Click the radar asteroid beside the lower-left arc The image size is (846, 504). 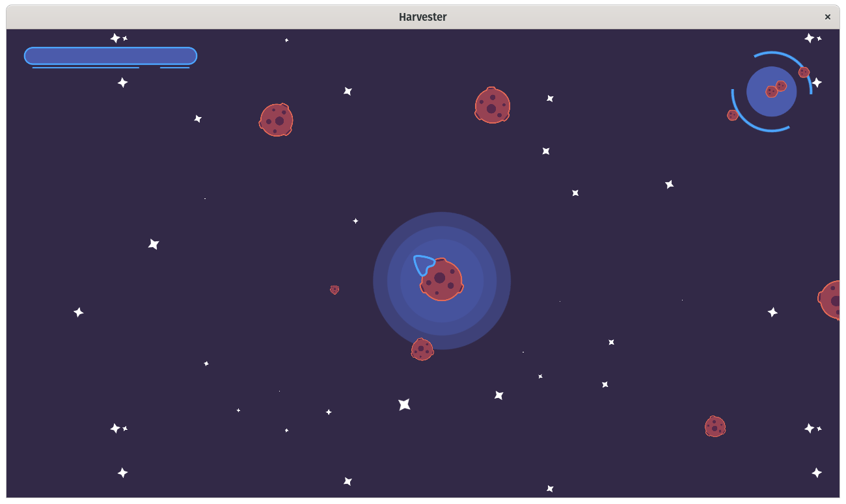[733, 115]
